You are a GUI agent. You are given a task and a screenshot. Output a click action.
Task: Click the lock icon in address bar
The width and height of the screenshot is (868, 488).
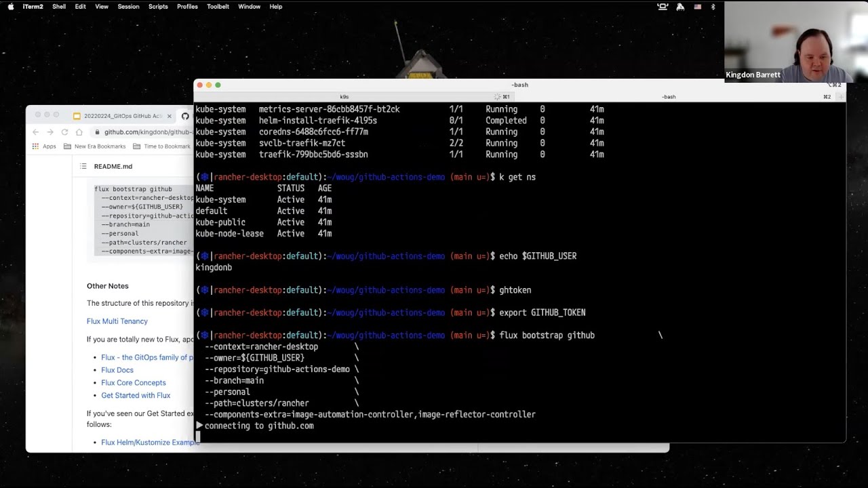98,132
